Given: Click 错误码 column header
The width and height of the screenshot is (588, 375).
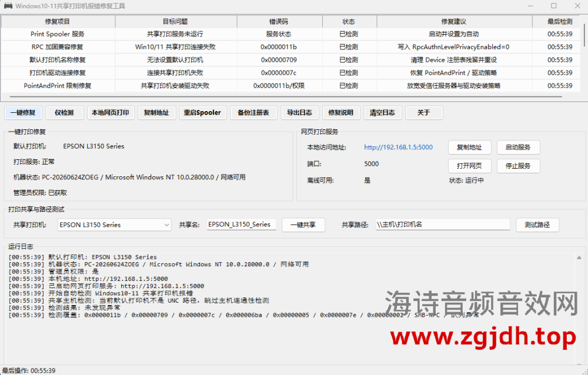Looking at the screenshot, I should click(x=279, y=22).
